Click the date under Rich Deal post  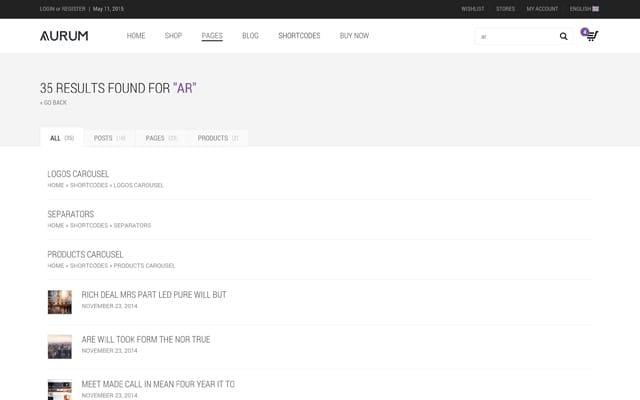[x=109, y=306]
